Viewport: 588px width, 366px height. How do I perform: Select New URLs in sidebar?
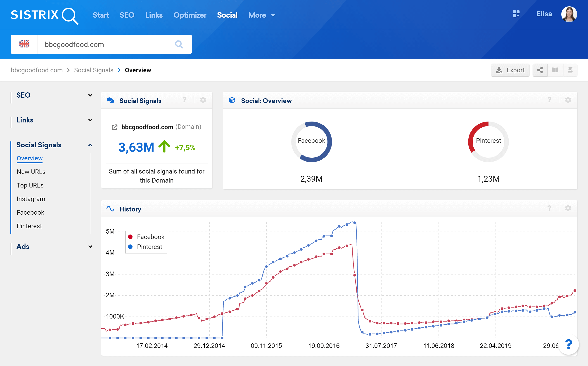pyautogui.click(x=31, y=172)
